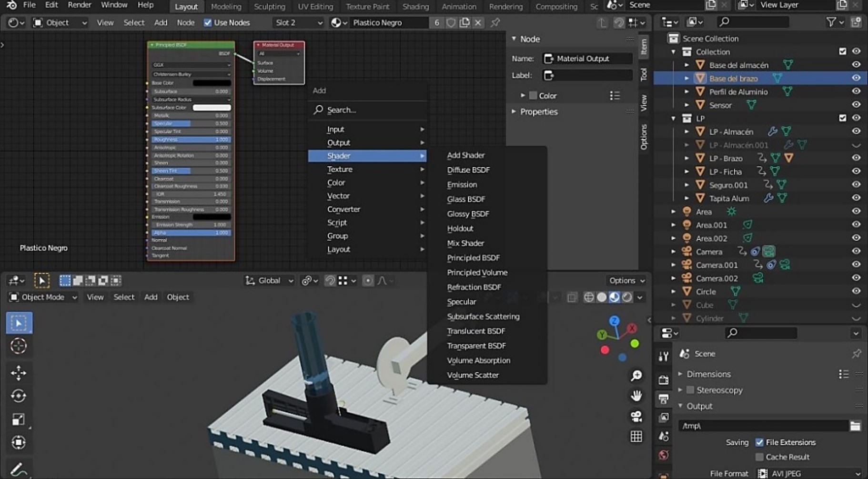Select the Annotate pencil tool

19,469
